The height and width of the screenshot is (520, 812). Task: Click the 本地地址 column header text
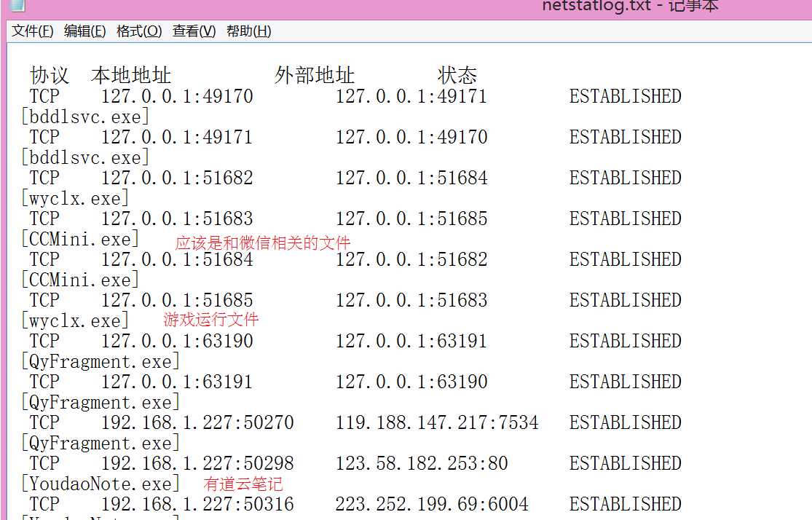coord(131,75)
